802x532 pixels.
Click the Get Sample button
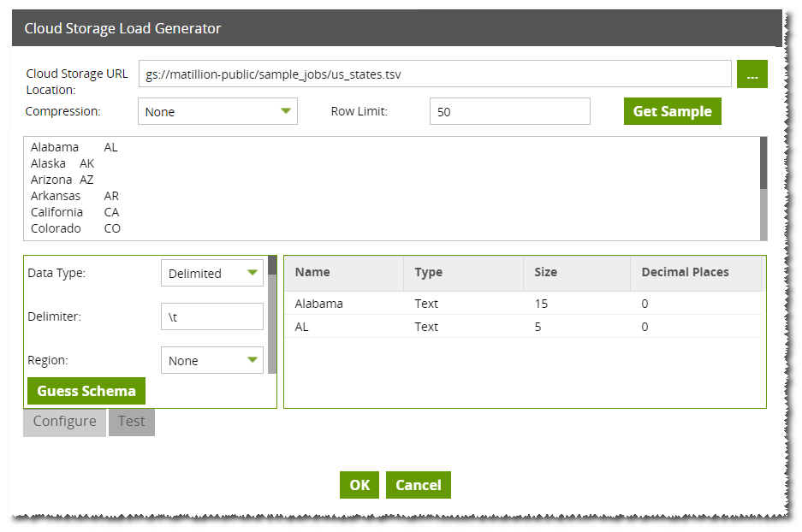point(672,111)
